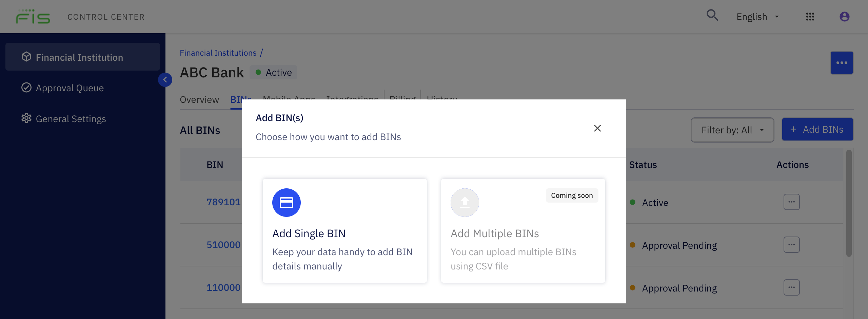Click the upload icon on Add Multiple BINs

tap(464, 202)
